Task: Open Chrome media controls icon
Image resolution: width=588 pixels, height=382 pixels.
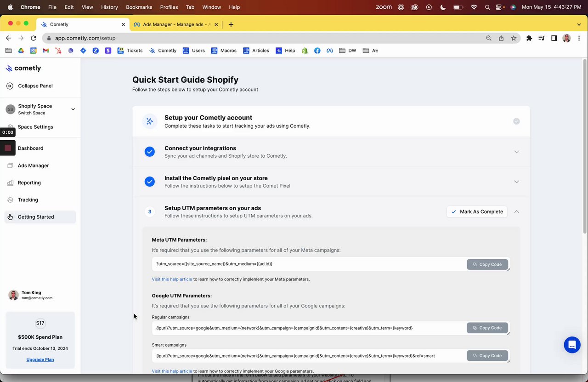Action: [542, 38]
